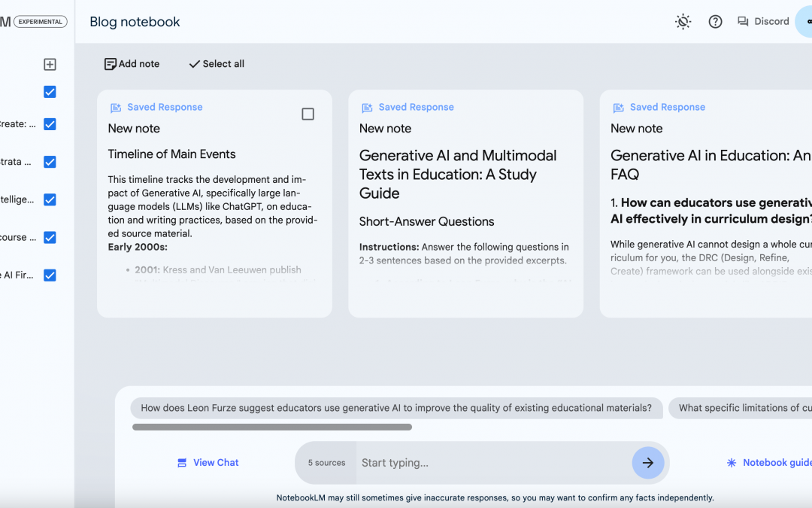Screen dimensions: 812x508
Task: Open the help question mark icon
Action: click(x=715, y=22)
